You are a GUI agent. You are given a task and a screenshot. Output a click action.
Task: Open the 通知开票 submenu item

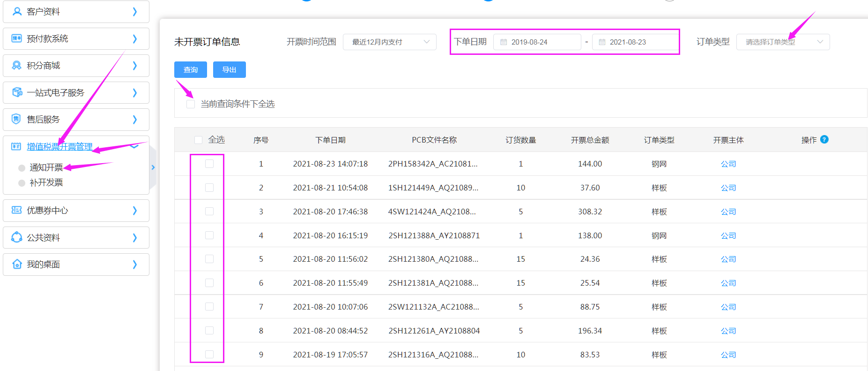pyautogui.click(x=46, y=167)
